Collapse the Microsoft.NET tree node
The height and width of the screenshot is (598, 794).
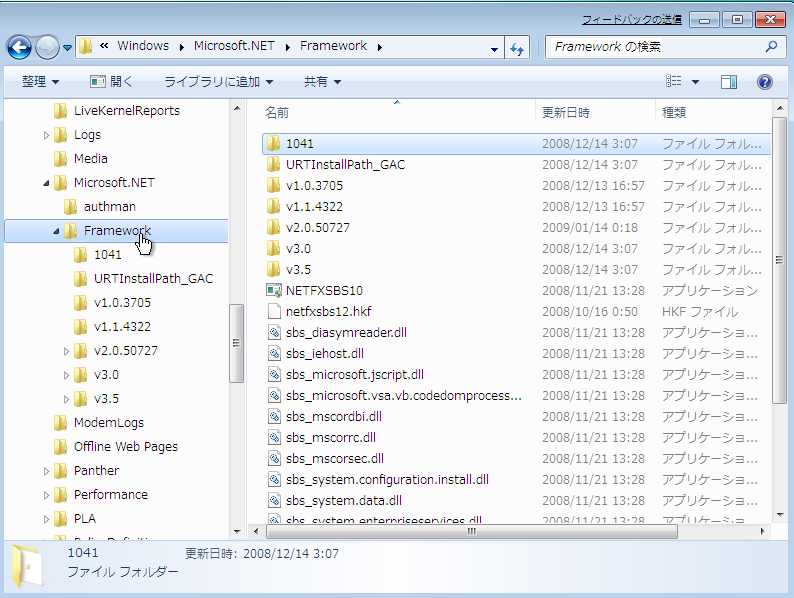(x=46, y=183)
